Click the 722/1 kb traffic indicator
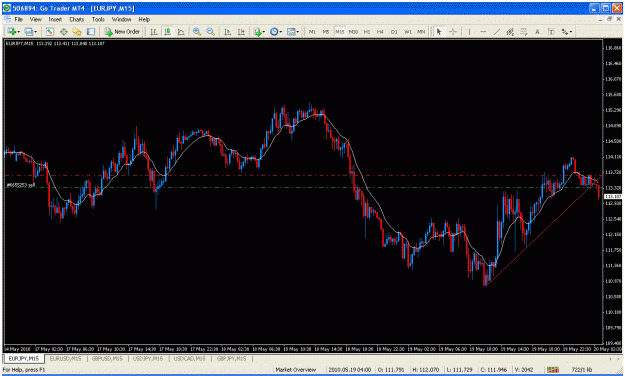This screenshot has height=376, width=625. pos(582,370)
